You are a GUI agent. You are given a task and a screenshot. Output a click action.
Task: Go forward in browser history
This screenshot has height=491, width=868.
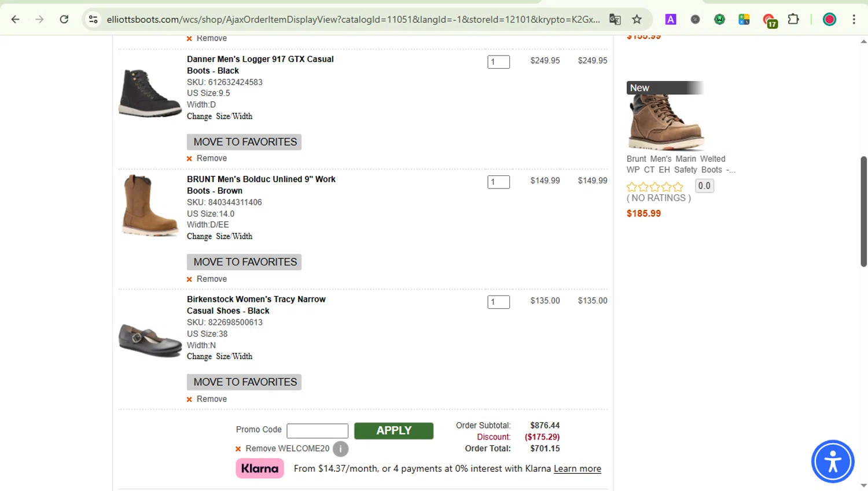(39, 19)
